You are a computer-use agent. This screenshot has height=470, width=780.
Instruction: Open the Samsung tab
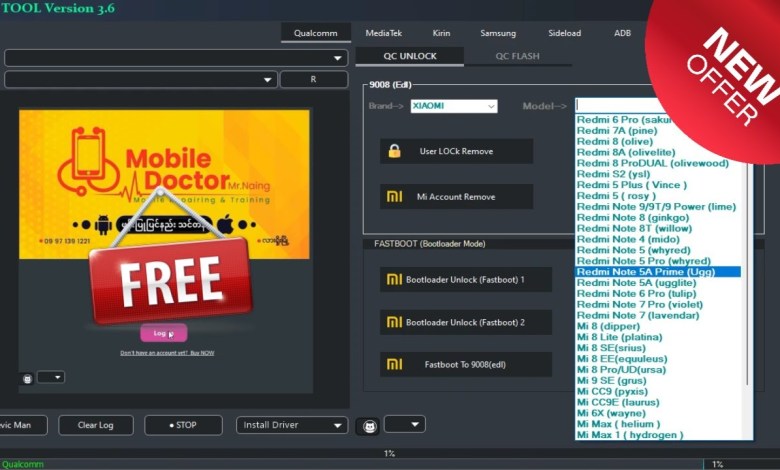pos(498,33)
